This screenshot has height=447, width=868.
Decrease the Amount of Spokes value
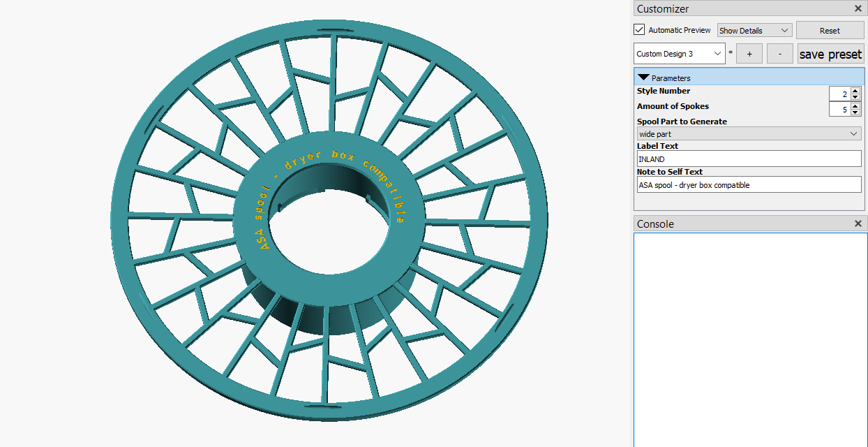coord(855,112)
